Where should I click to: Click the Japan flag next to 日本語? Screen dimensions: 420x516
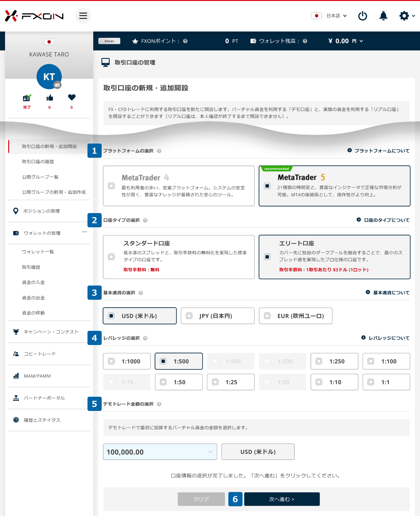(x=317, y=16)
